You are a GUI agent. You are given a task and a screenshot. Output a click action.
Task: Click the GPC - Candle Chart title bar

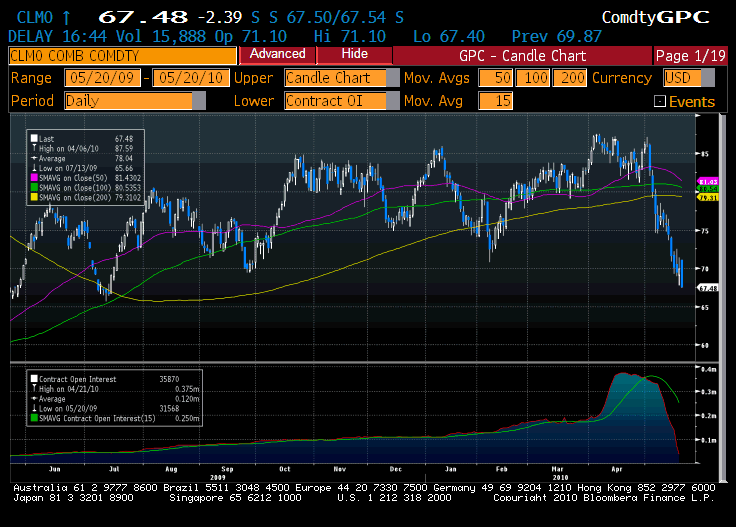coord(520,56)
